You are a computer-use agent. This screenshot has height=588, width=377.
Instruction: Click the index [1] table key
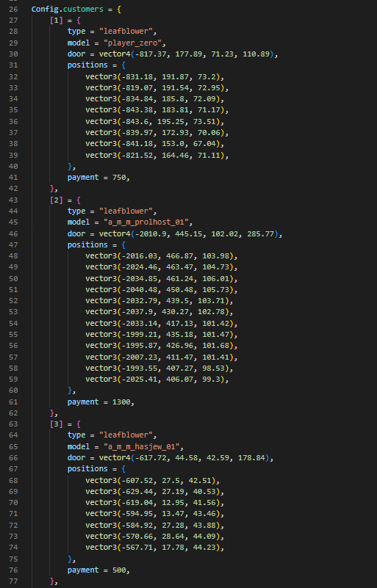tap(56, 21)
